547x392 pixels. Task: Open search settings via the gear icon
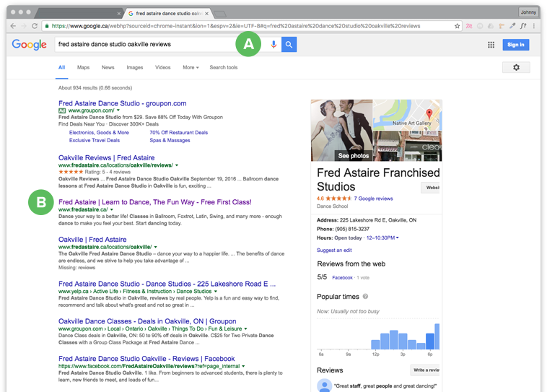pos(516,67)
